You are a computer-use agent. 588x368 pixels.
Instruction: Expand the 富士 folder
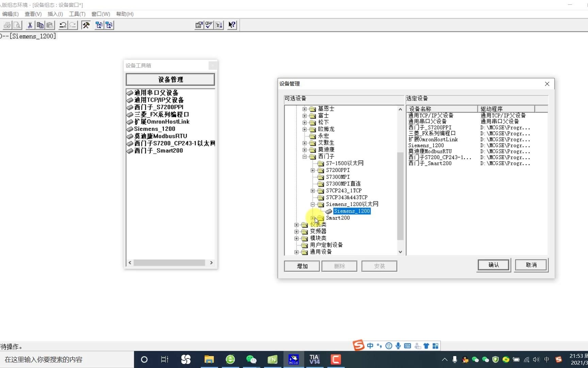[x=305, y=116]
